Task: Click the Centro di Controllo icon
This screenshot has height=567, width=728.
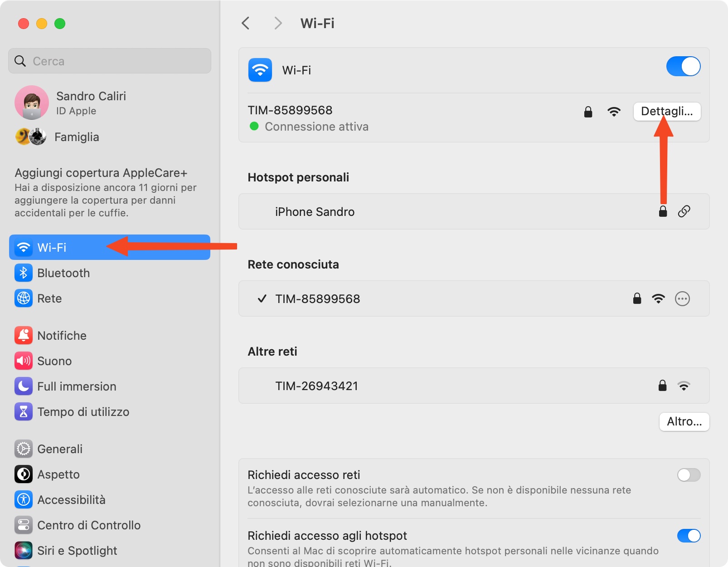Action: (24, 525)
